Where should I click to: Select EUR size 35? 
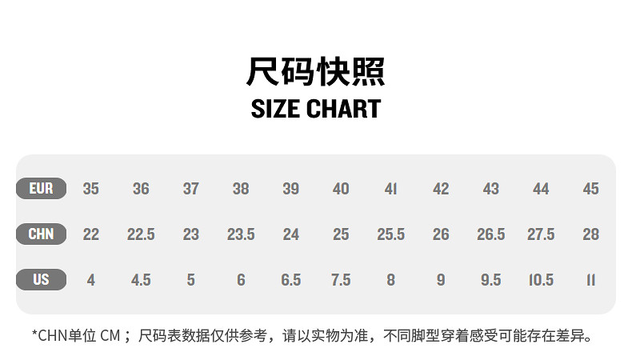(91, 189)
